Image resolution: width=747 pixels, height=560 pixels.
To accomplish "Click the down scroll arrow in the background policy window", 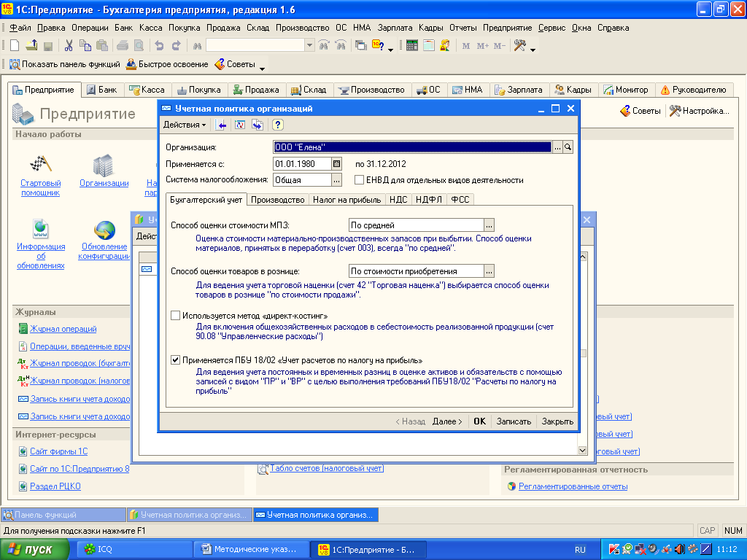I will [x=582, y=450].
